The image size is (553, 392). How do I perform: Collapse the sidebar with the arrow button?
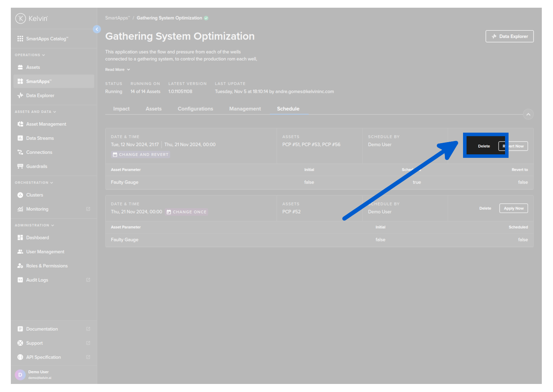pyautogui.click(x=97, y=29)
